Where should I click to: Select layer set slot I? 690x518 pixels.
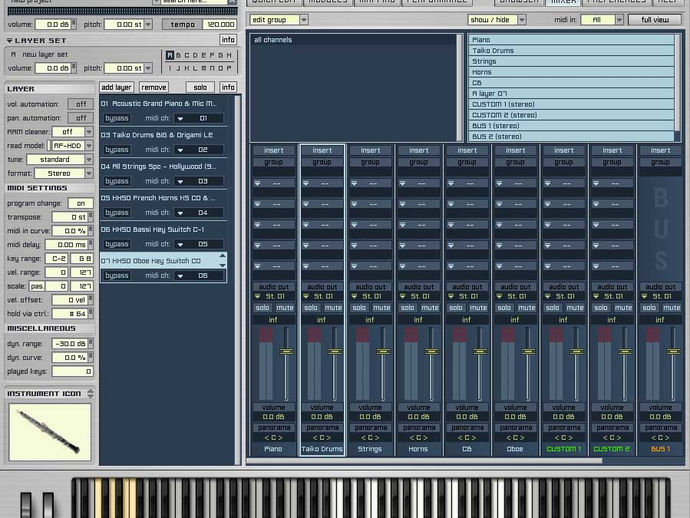coord(170,68)
